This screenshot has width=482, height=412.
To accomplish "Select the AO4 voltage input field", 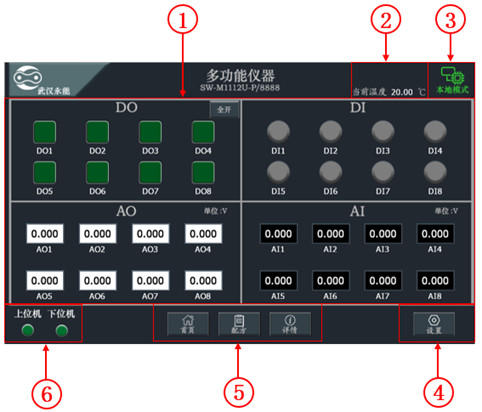I will pos(203,234).
